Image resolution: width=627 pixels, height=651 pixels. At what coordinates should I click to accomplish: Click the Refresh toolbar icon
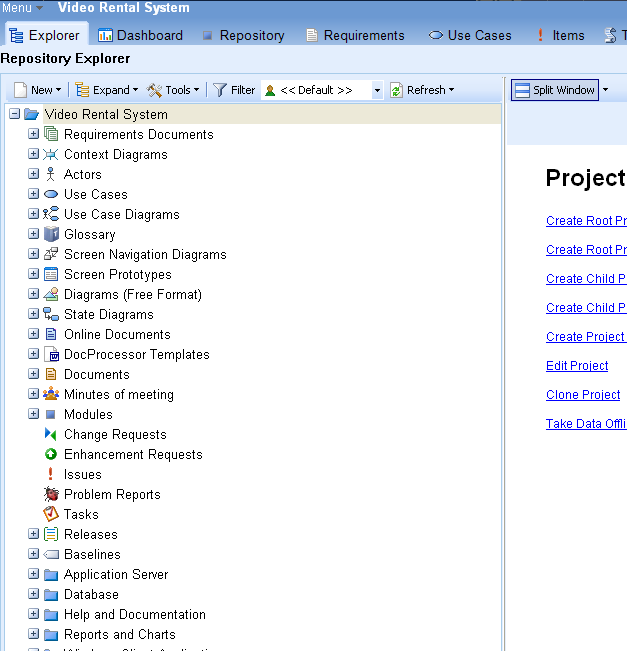click(x=397, y=90)
